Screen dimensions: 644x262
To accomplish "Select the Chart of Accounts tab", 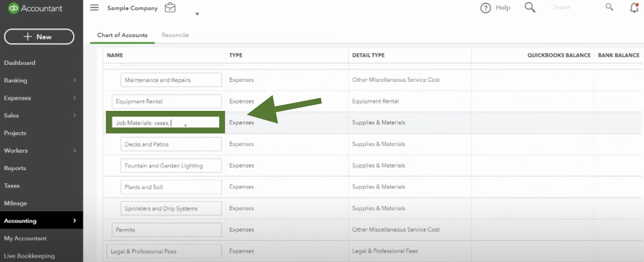I will point(122,35).
